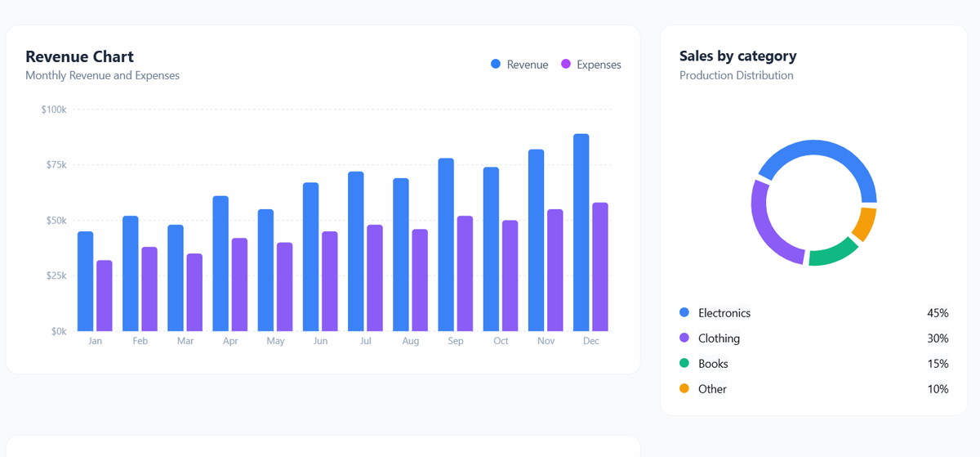Viewport: 980px width, 457px height.
Task: Select the December revenue bar
Action: point(581,232)
